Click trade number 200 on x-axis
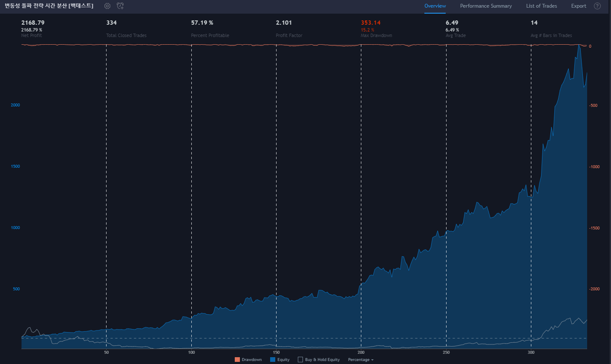 click(x=361, y=353)
